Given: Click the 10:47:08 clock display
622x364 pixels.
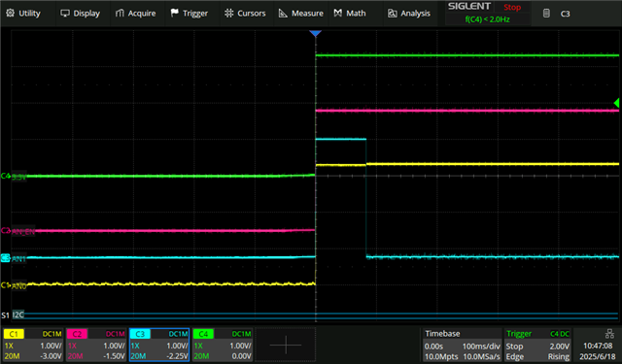Looking at the screenshot, I should click(598, 347).
